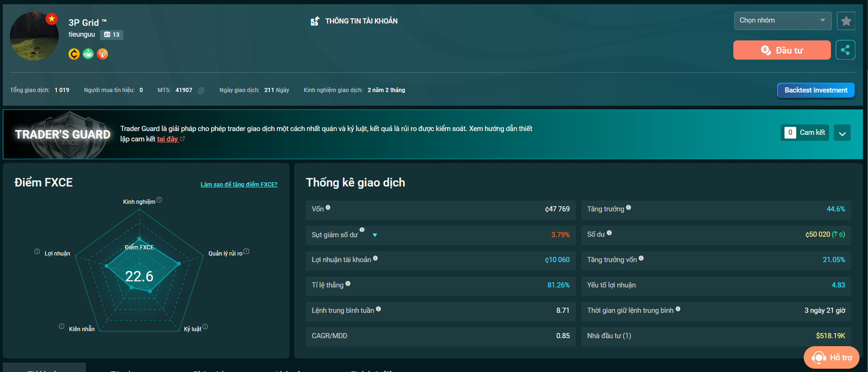
Task: Click info icon next to Tăng trưởng vốn
Action: 641,258
